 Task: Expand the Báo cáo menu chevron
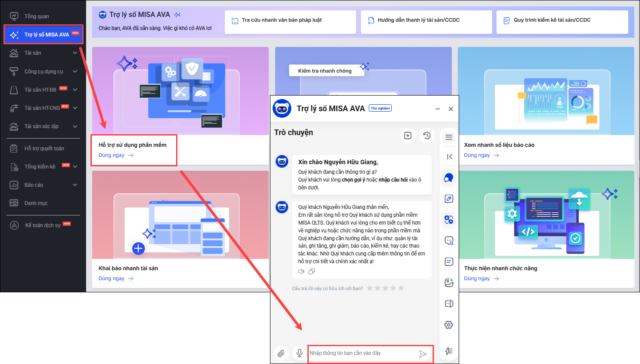(x=75, y=185)
